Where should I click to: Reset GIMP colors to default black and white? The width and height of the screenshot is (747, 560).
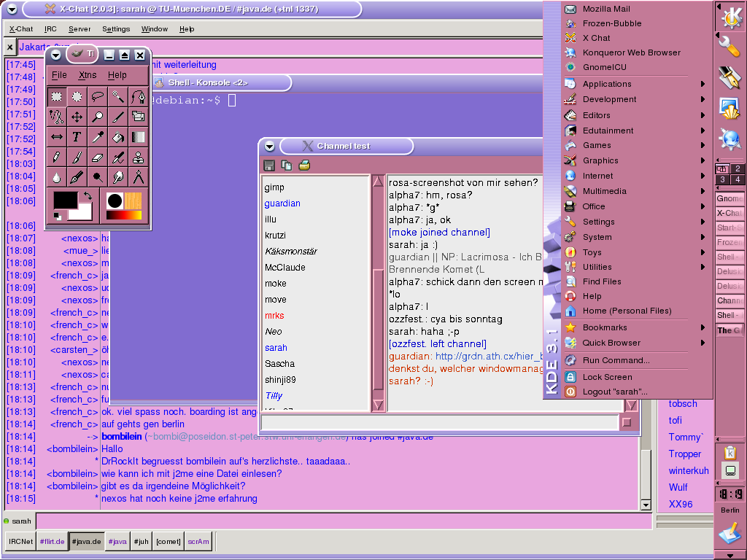point(57,217)
